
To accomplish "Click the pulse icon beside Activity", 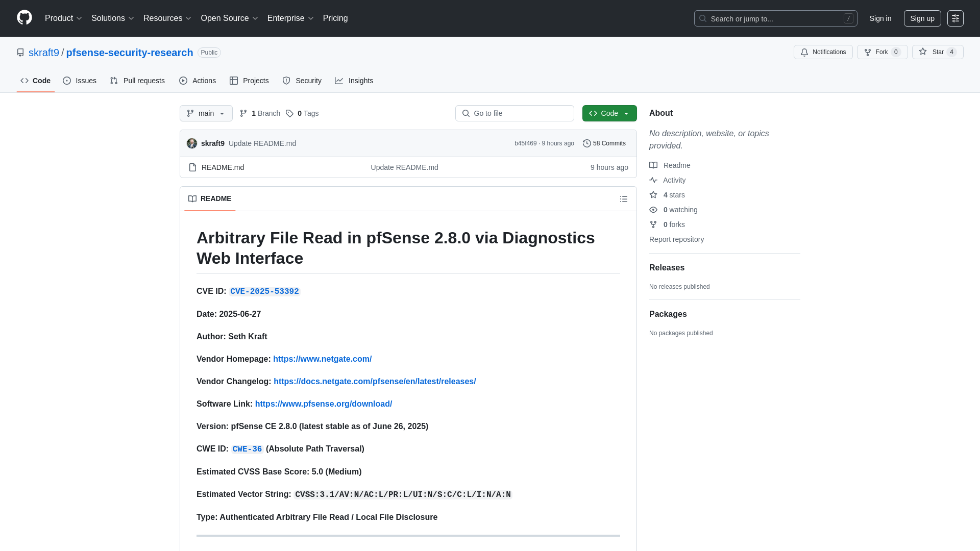I will [653, 180].
